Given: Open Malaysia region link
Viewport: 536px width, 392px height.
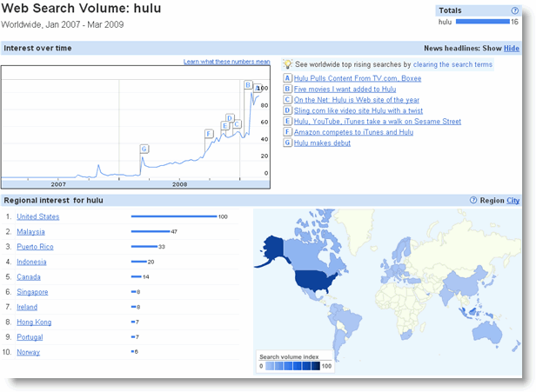Looking at the screenshot, I should click(30, 231).
